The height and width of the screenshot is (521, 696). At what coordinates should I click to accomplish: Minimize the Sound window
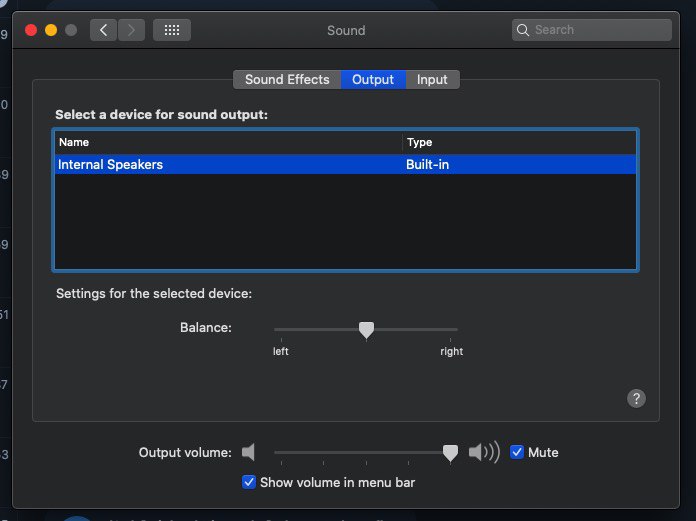point(51,30)
